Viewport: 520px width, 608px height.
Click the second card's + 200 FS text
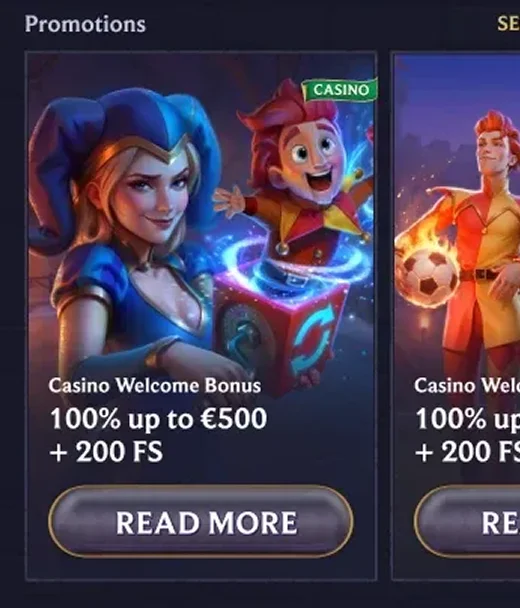(x=468, y=452)
